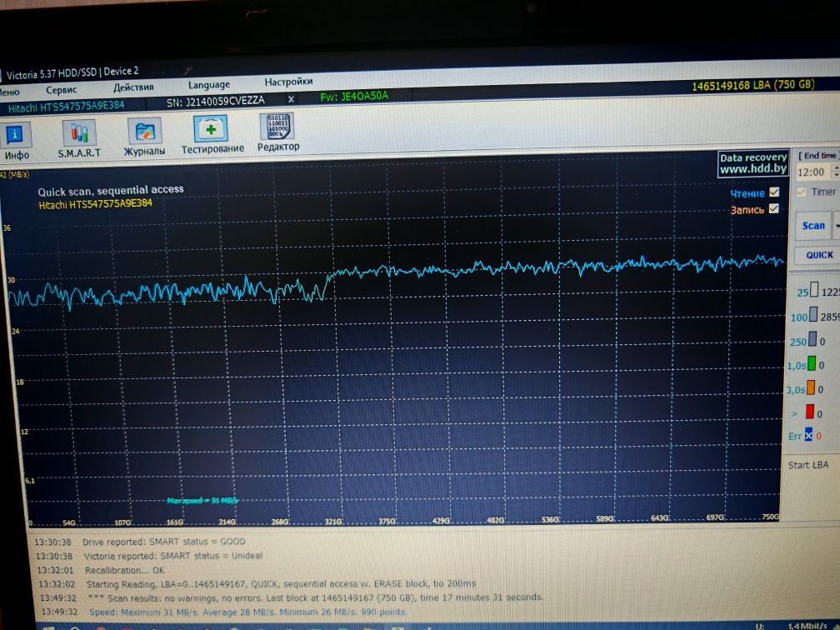Click the 'Victoria reported: SMART status = Unideal' log line

click(173, 556)
